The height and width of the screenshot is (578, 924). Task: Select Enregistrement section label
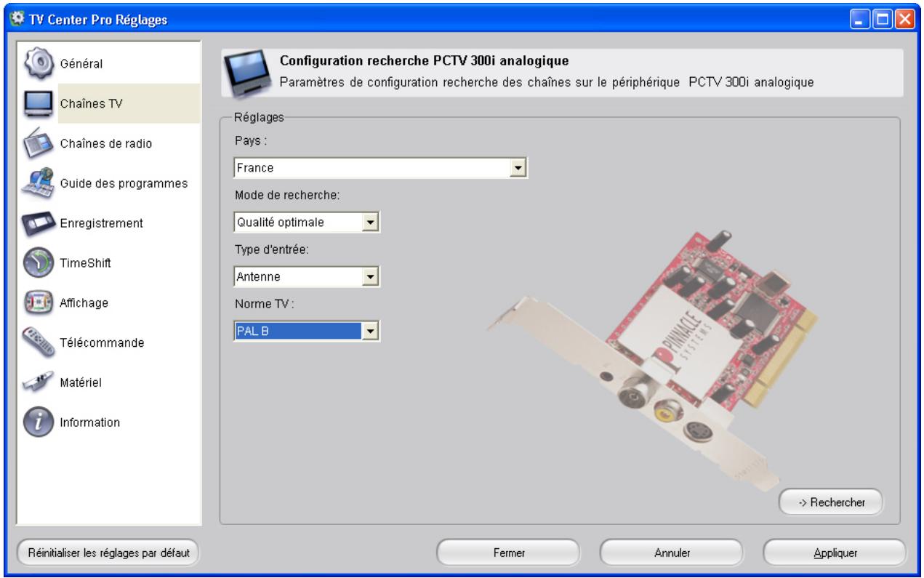[x=101, y=223]
